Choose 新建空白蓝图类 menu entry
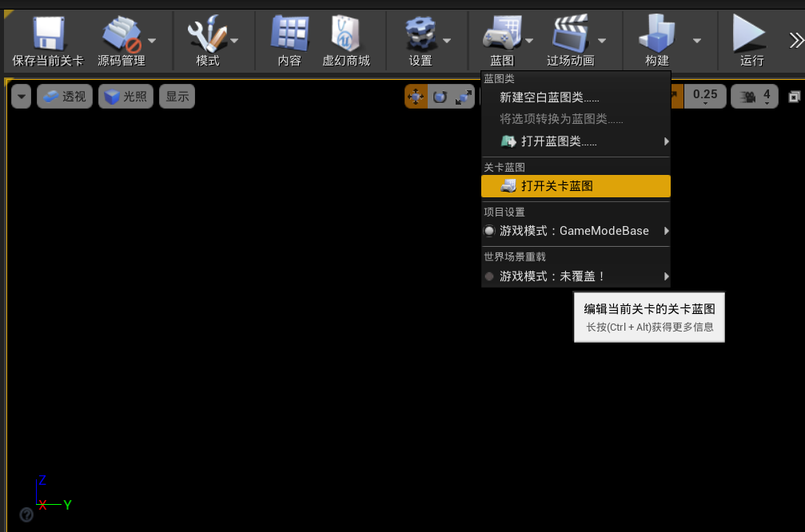This screenshot has height=532, width=805. [576, 97]
